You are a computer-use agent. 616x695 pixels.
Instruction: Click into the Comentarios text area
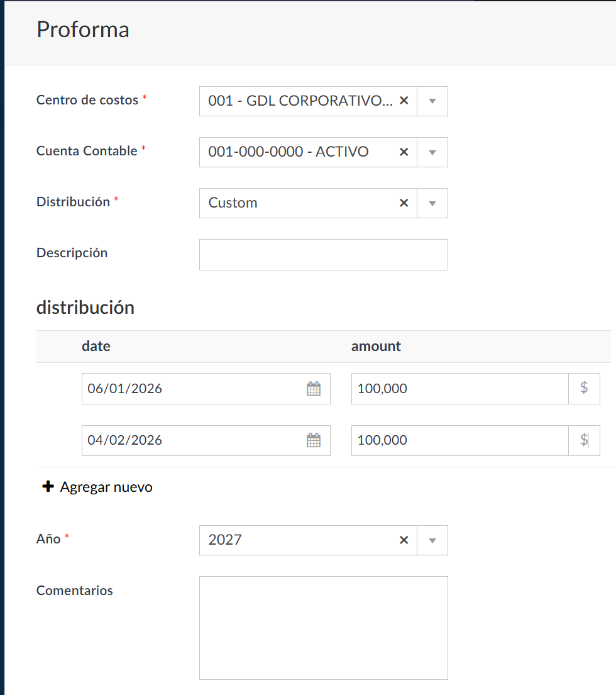click(323, 628)
